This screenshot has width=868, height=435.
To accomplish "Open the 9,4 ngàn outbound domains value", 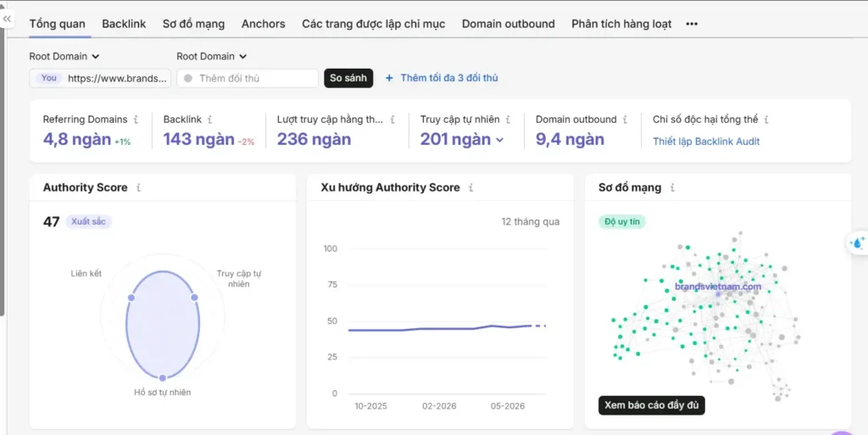I will [x=570, y=139].
